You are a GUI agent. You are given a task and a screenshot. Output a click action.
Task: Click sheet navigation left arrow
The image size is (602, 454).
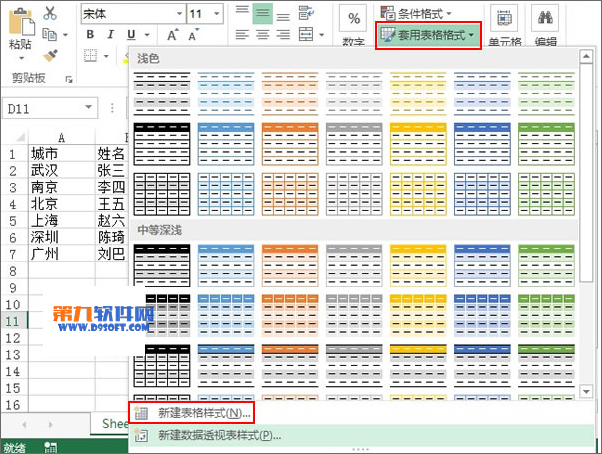[x=25, y=424]
